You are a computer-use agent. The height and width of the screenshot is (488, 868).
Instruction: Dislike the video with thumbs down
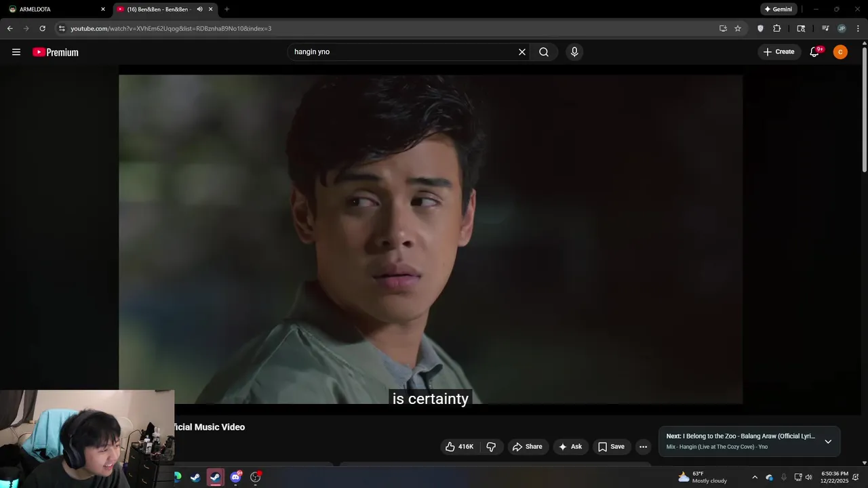[x=491, y=447]
